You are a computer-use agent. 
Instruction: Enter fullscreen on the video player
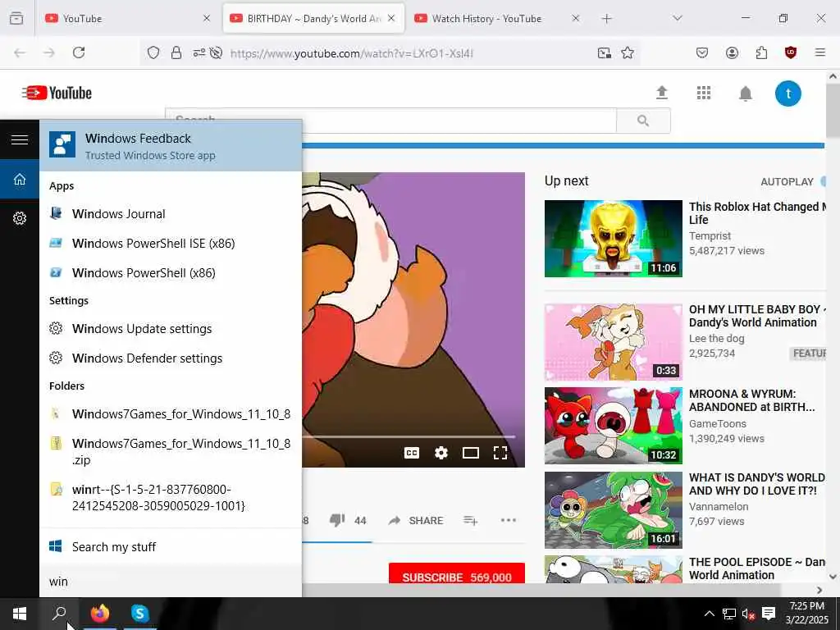tap(500, 453)
